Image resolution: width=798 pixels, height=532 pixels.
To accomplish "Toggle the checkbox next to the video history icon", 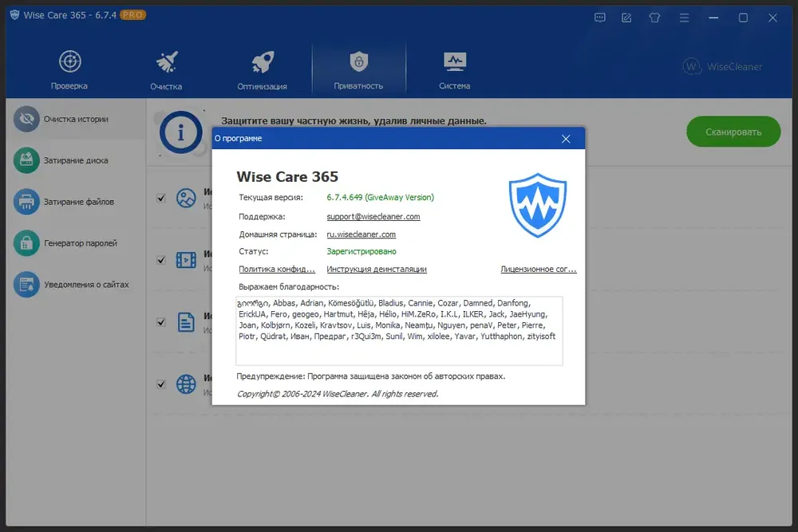I will pos(161,260).
